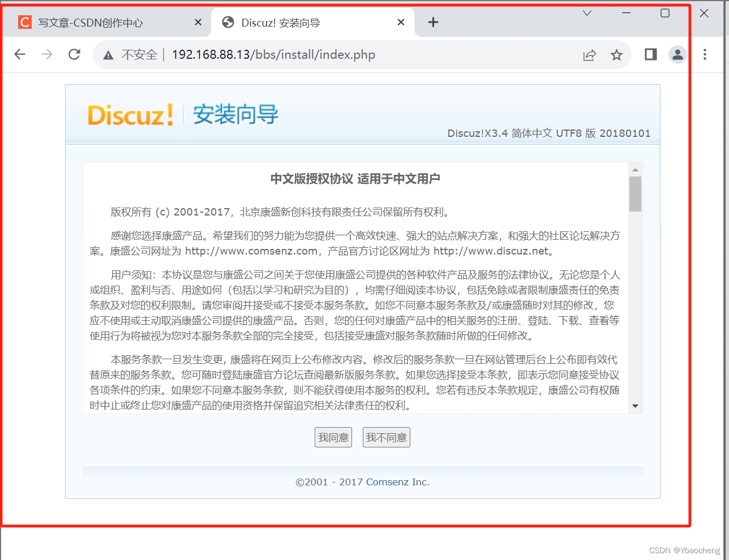Open the share page icon

pos(590,55)
